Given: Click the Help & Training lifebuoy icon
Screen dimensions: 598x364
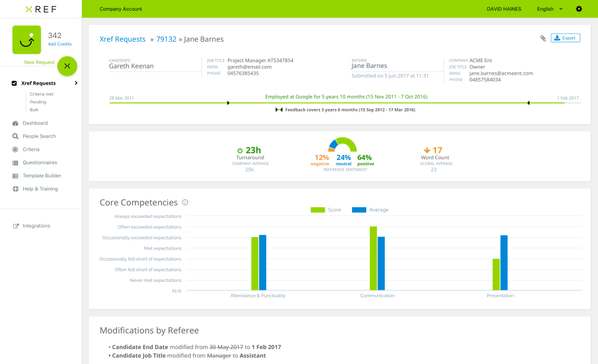Looking at the screenshot, I should [x=15, y=189].
